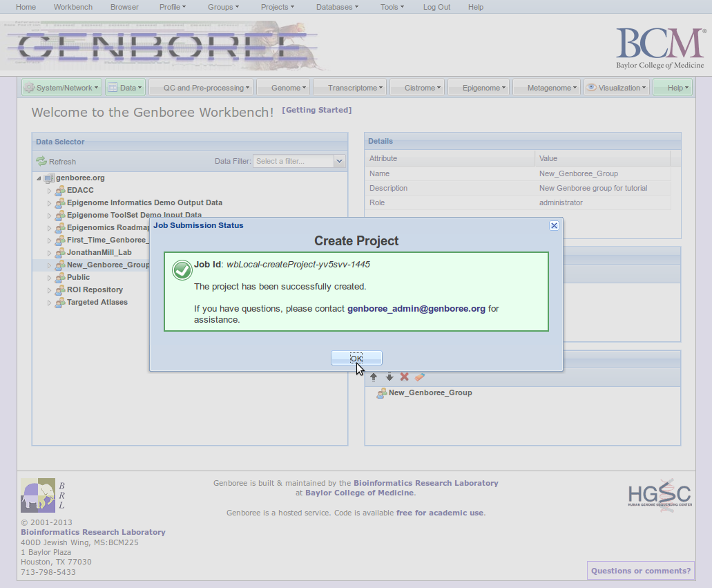The width and height of the screenshot is (712, 588).
Task: Collapse the genboree.org root node
Action: click(x=39, y=178)
